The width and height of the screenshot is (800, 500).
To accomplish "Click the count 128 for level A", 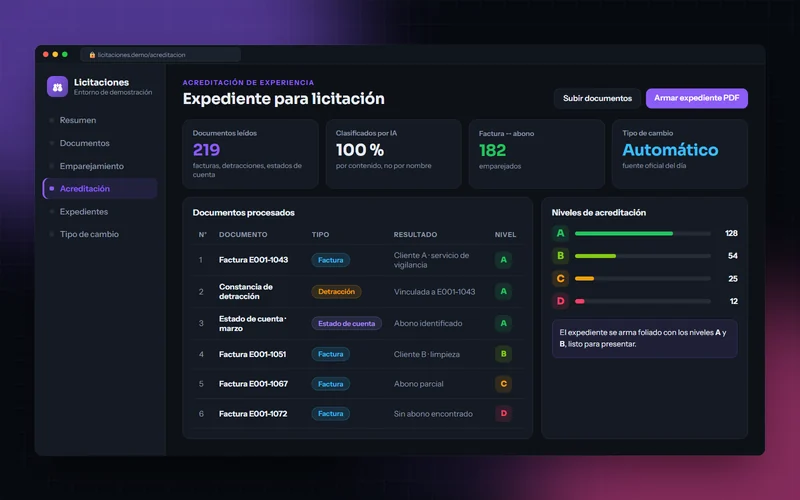I will pyautogui.click(x=731, y=233).
